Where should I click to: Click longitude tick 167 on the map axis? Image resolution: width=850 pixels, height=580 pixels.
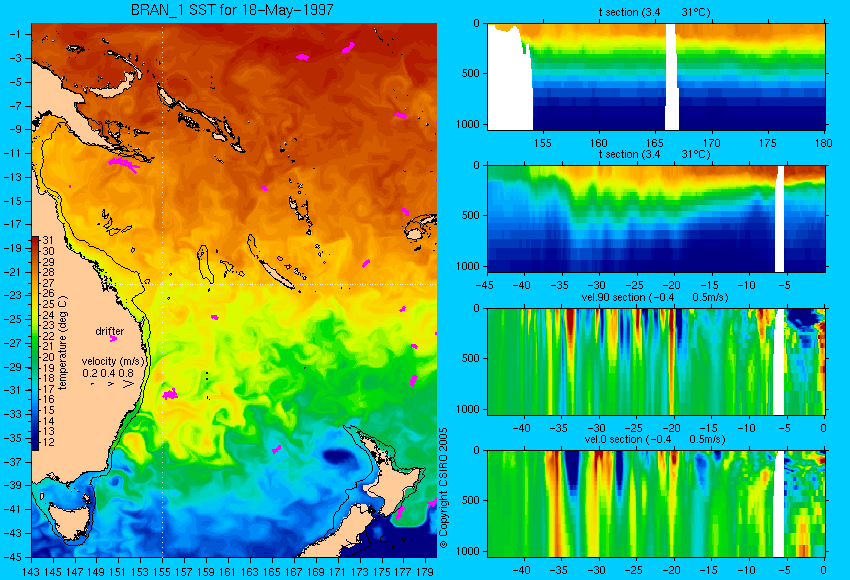point(294,572)
